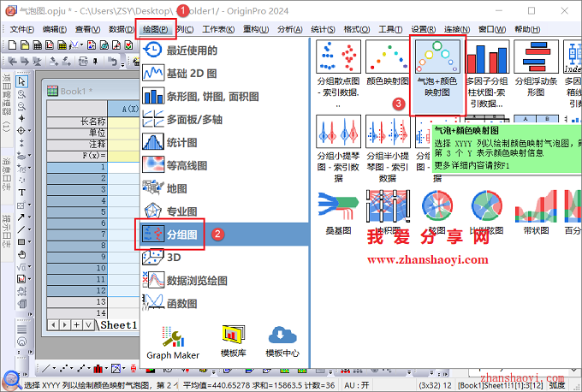Open the 绘图(P) menu

pyautogui.click(x=155, y=29)
